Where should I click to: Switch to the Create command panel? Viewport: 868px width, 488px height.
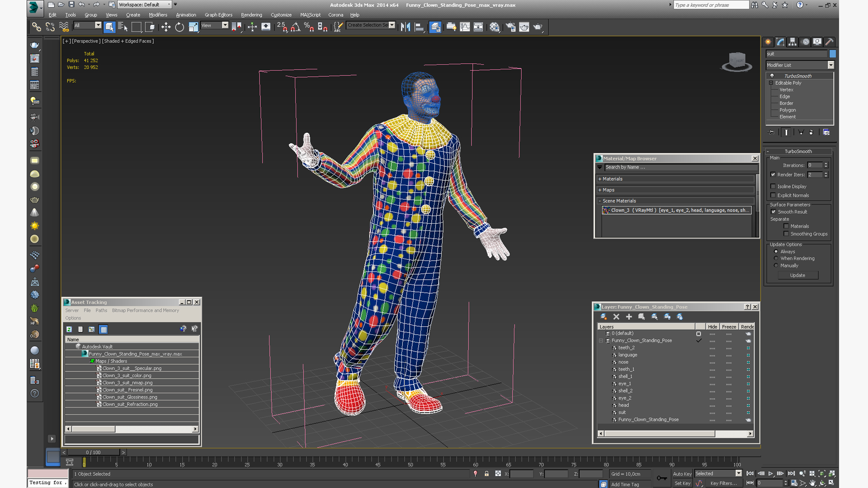click(x=768, y=42)
